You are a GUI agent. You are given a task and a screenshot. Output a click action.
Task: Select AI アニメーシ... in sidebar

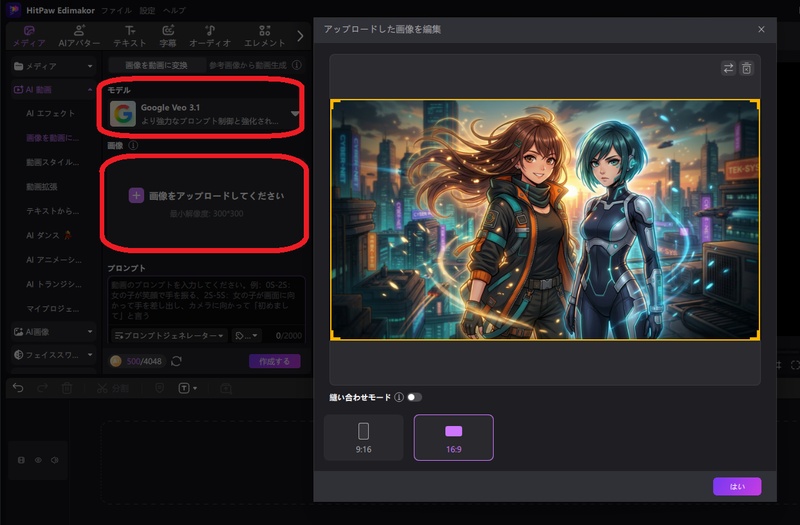(54, 260)
